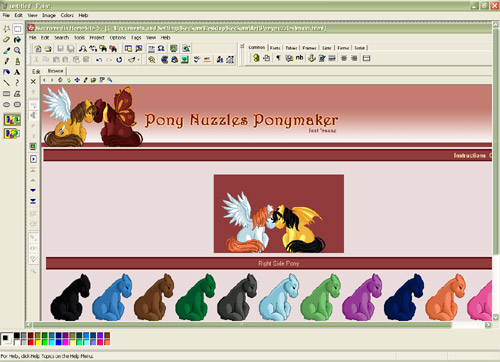Click Paint's horizontal scrollbar right arrow
The height and width of the screenshot is (362, 500).
pos(488,325)
